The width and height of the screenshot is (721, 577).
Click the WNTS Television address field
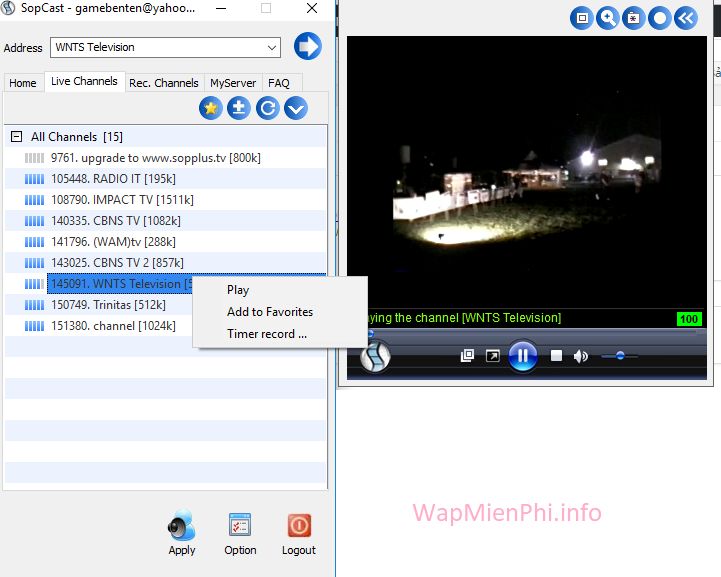click(165, 47)
